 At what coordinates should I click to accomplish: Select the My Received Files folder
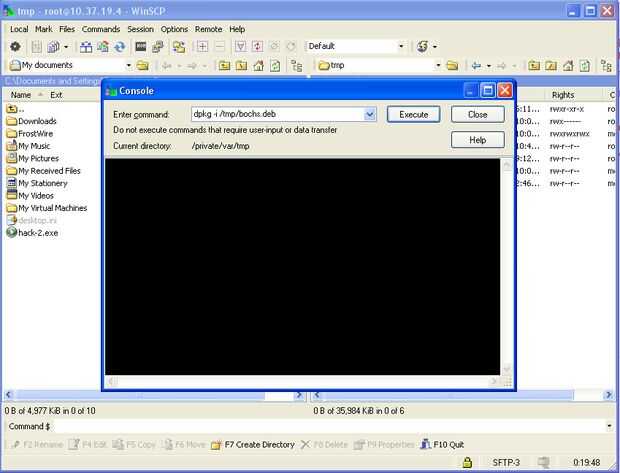43,171
